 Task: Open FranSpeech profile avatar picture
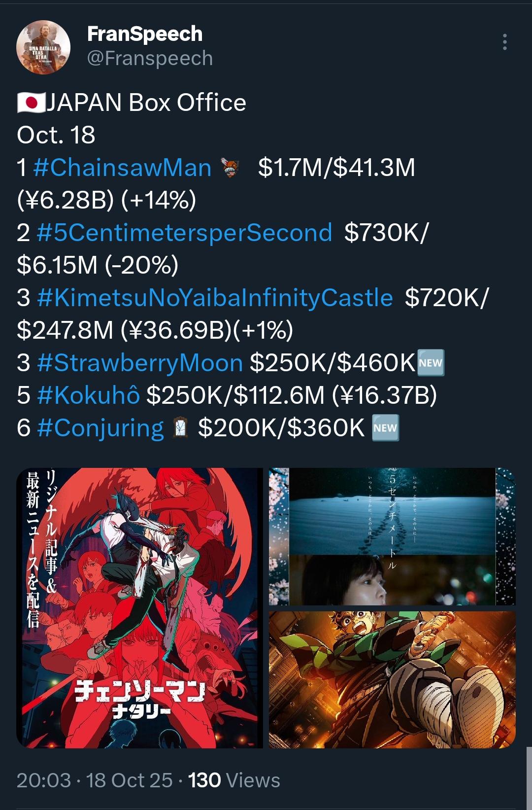click(43, 47)
